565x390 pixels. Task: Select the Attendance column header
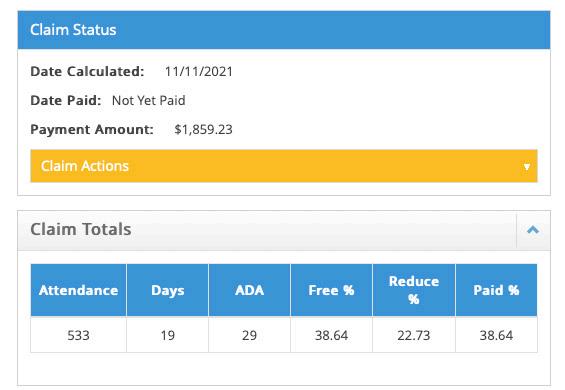point(79,290)
